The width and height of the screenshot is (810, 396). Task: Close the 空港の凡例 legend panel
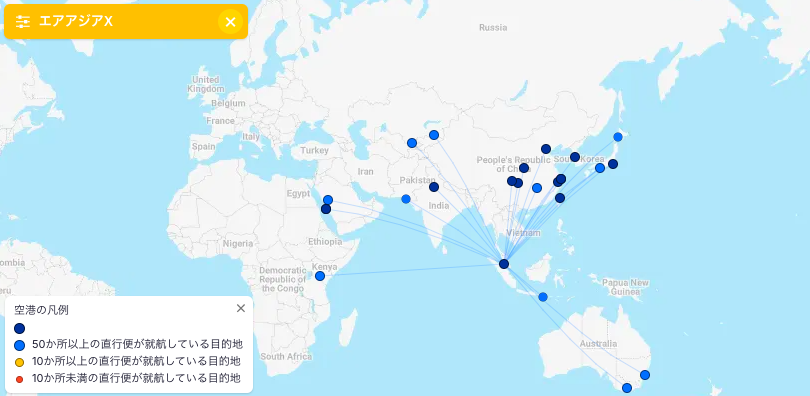pos(241,308)
